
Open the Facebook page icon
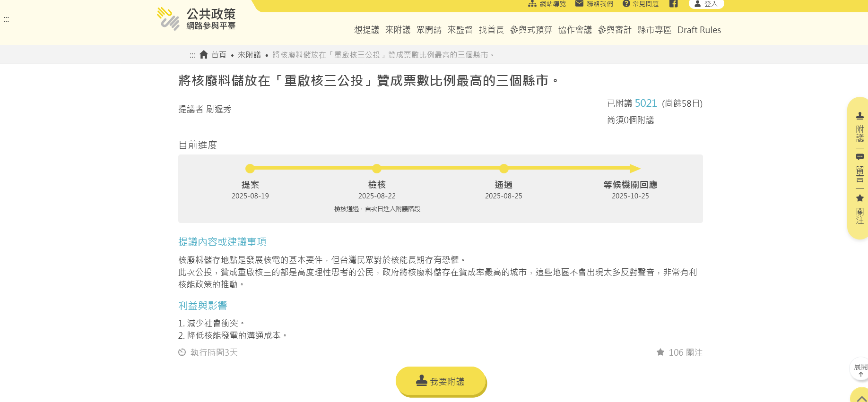coord(674,4)
